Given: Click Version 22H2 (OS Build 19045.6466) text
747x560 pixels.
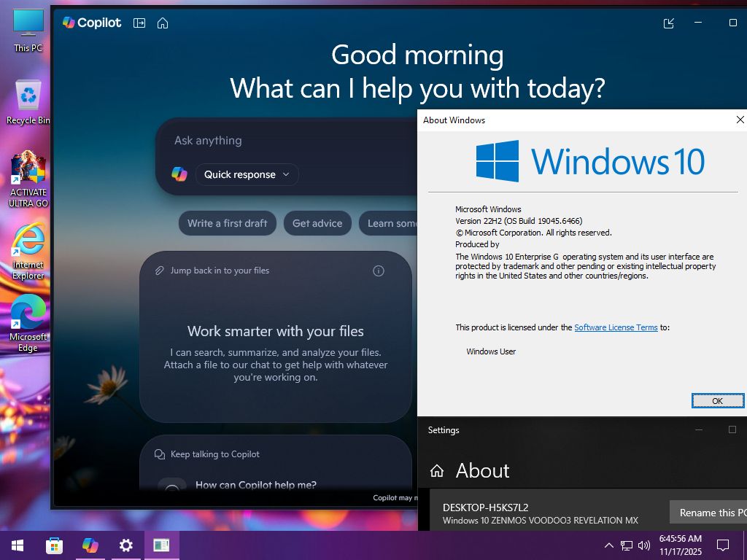Looking at the screenshot, I should [519, 221].
